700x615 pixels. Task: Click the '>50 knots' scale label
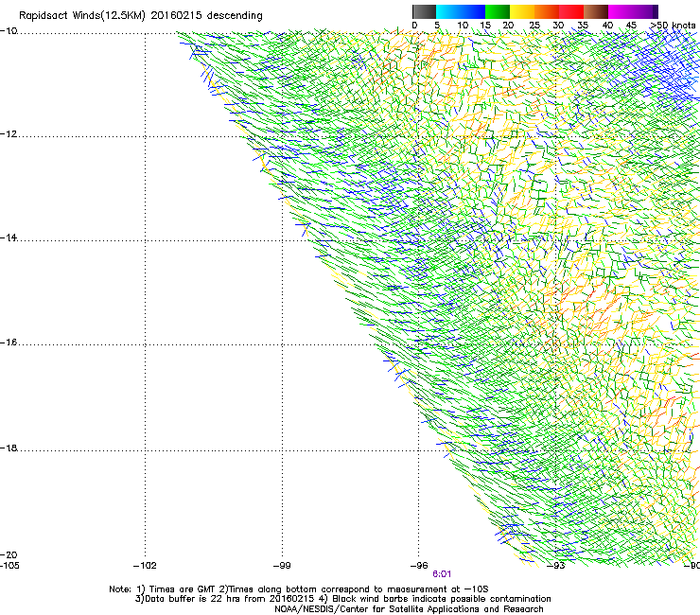[673, 26]
